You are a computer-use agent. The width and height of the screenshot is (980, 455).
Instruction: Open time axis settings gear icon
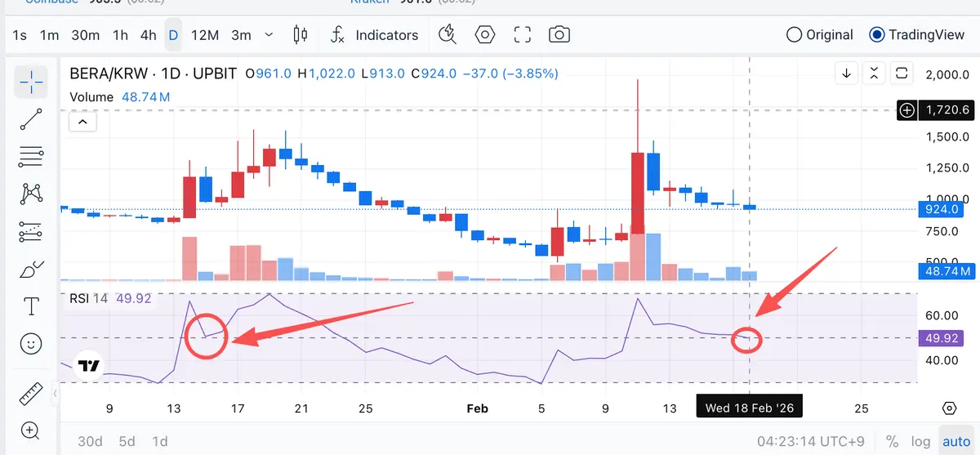point(949,408)
